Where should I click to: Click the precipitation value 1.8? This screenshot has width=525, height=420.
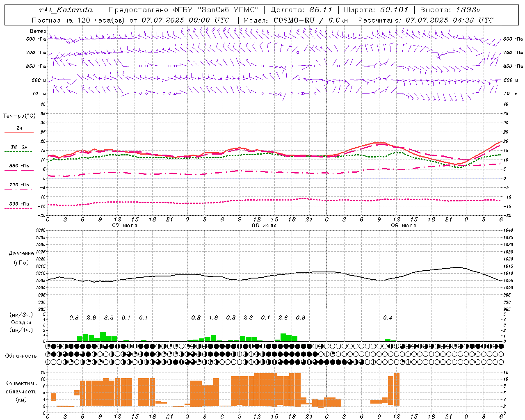(x=213, y=317)
